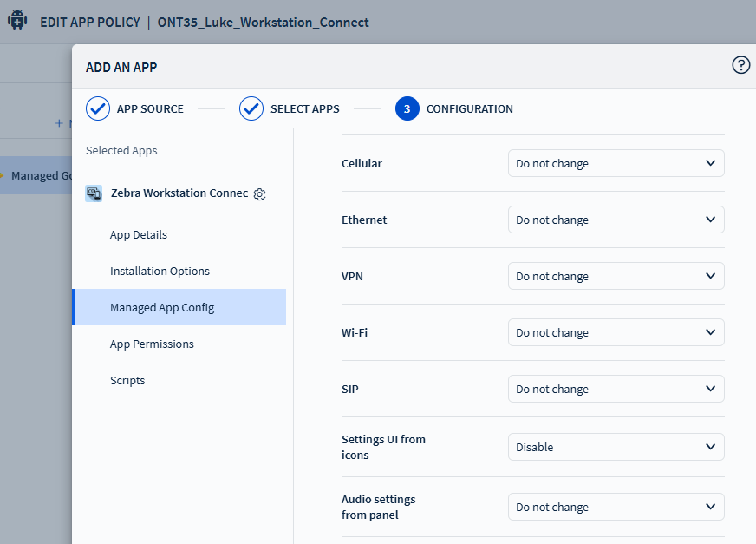Open the Ethernet dropdown
756x544 pixels.
[616, 220]
